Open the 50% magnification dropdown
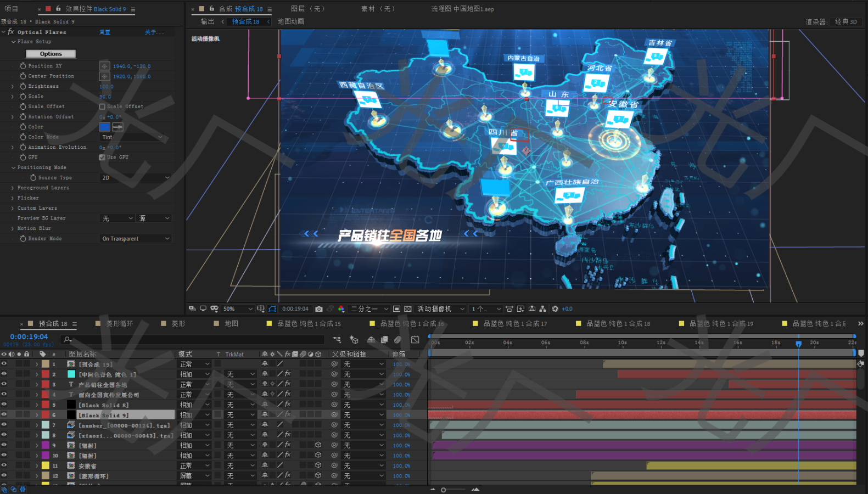 point(238,309)
